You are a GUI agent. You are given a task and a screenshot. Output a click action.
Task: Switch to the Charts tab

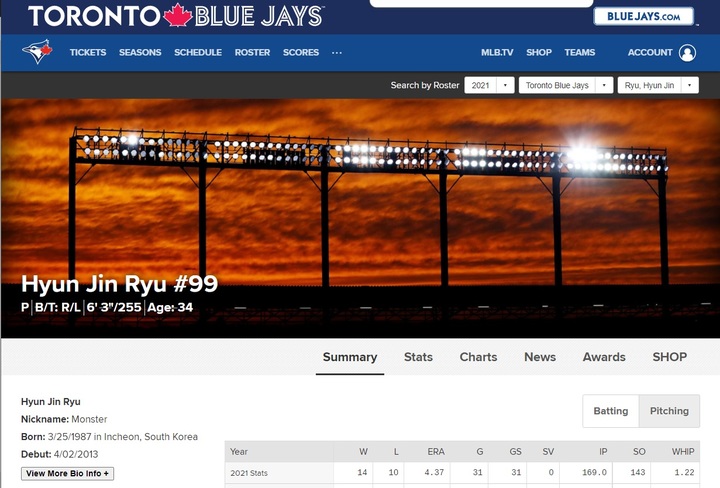pyautogui.click(x=478, y=357)
